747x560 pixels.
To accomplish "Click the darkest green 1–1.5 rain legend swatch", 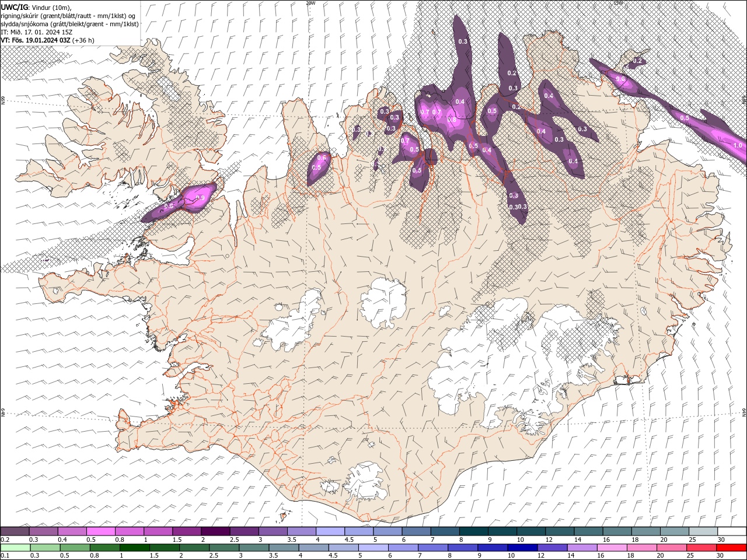I will coord(135,548).
